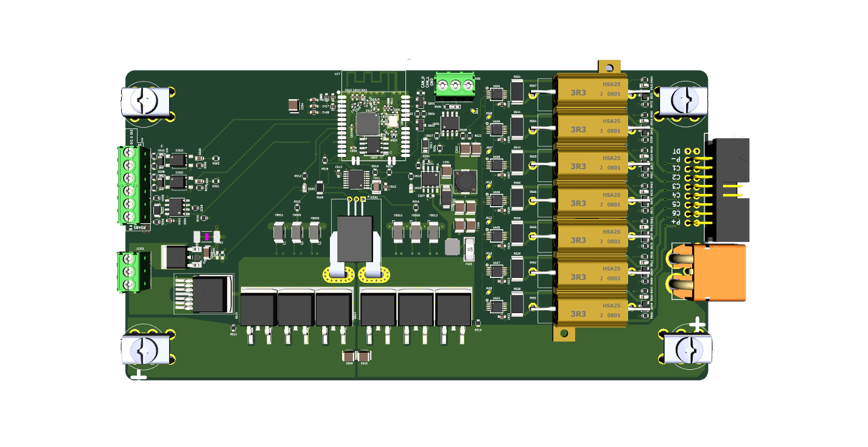Click the "C3" silkscreen label
Screen dimensions: 868x447
coord(676,187)
